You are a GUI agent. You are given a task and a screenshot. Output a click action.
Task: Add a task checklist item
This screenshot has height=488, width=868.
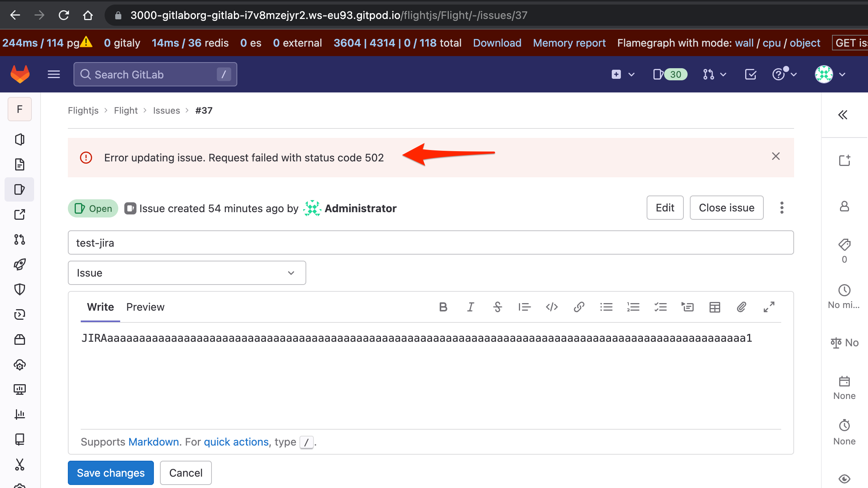click(x=660, y=307)
